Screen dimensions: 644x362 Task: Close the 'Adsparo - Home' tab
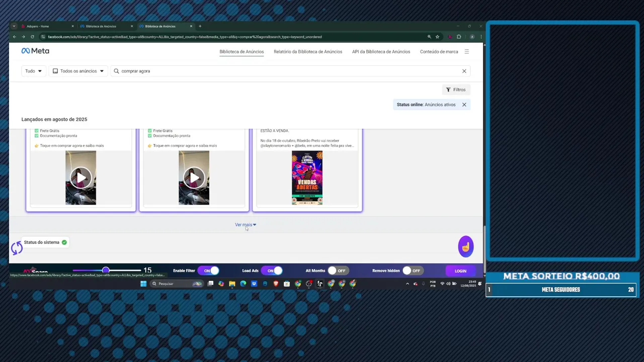tap(72, 26)
